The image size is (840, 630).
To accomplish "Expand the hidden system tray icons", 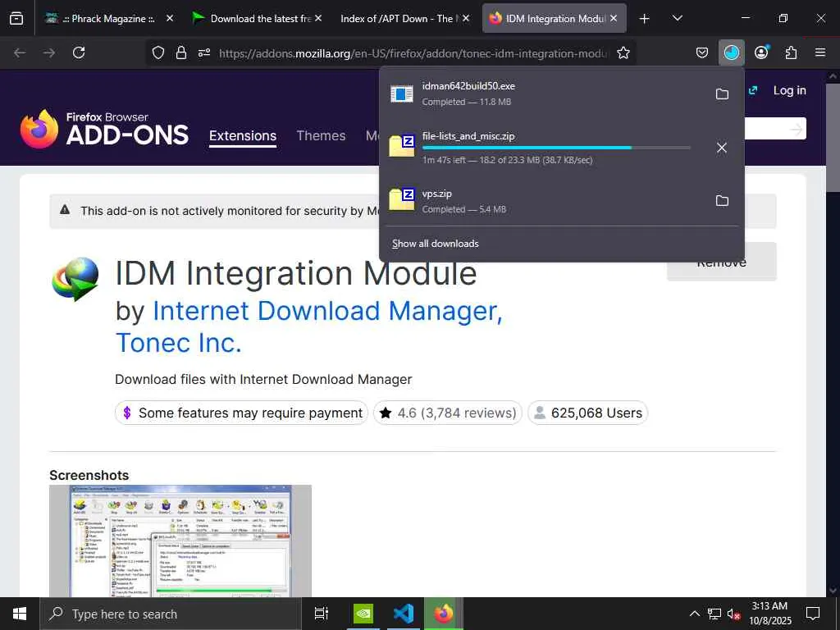I will click(694, 614).
